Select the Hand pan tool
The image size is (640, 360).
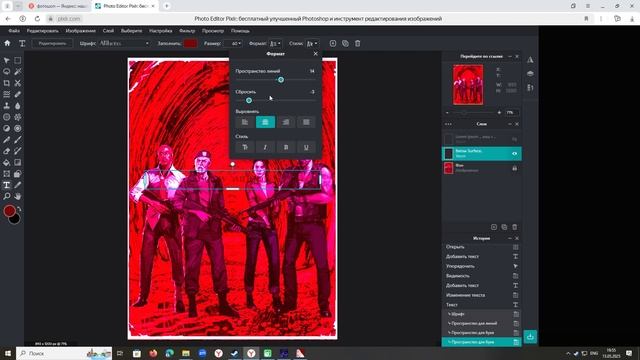[18, 196]
